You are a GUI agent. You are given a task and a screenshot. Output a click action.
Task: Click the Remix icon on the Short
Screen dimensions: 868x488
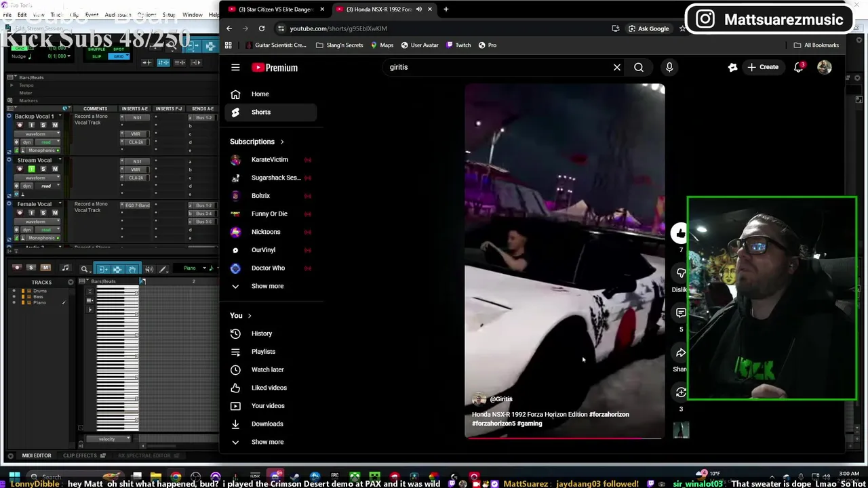click(681, 392)
